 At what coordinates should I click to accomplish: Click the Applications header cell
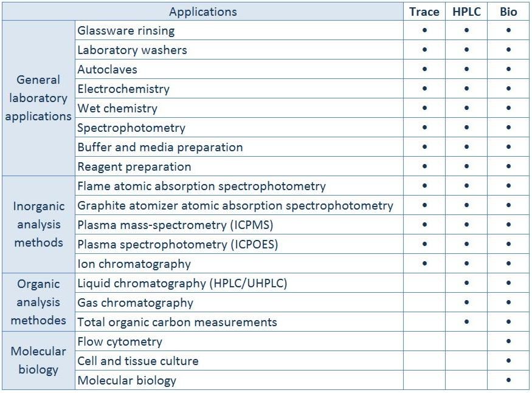click(202, 12)
